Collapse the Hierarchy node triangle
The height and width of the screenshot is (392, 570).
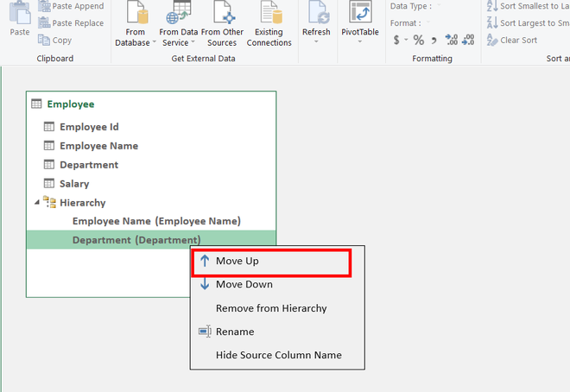click(x=37, y=202)
